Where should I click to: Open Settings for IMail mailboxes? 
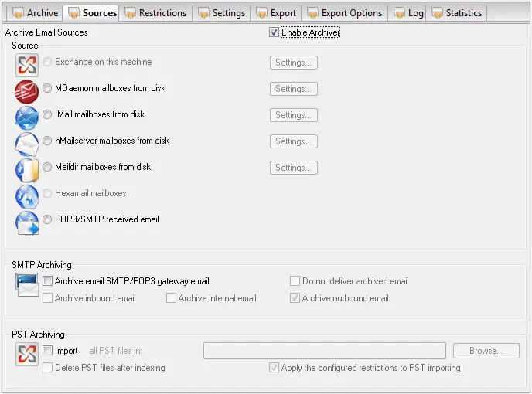[x=293, y=115]
